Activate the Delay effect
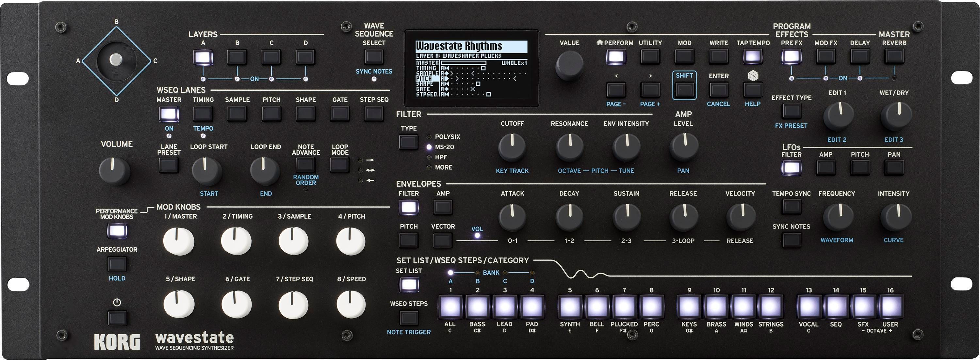The width and height of the screenshot is (980, 360). click(x=860, y=57)
